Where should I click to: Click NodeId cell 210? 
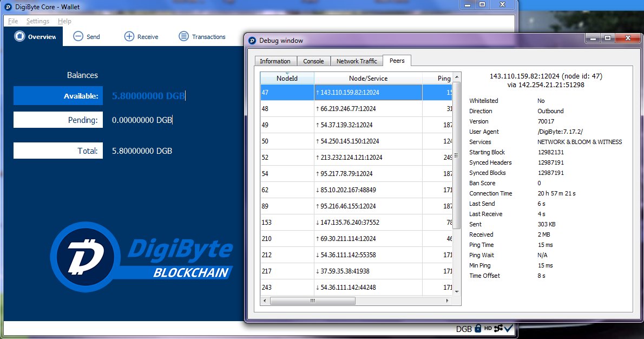click(x=287, y=238)
